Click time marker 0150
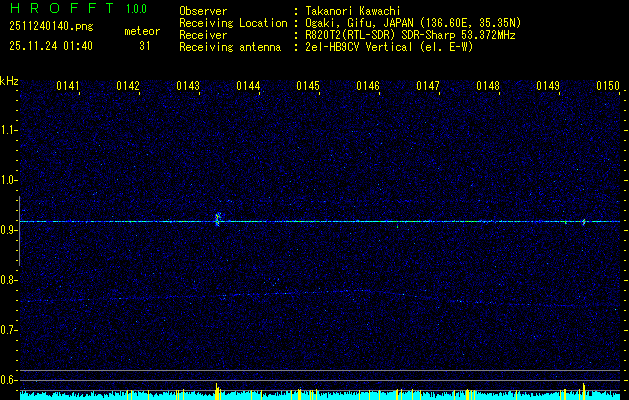629x400 pixels. pos(608,86)
